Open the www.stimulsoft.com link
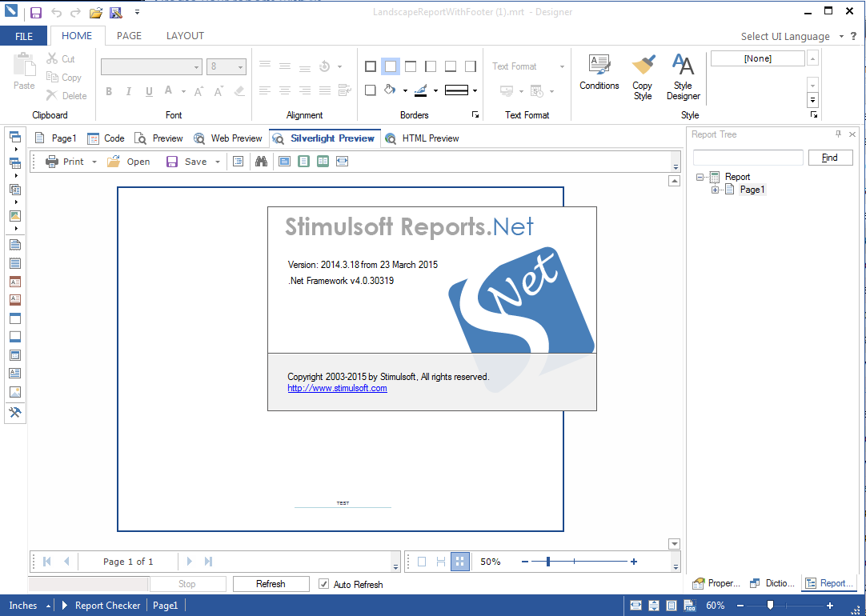The height and width of the screenshot is (616, 866). pos(337,388)
